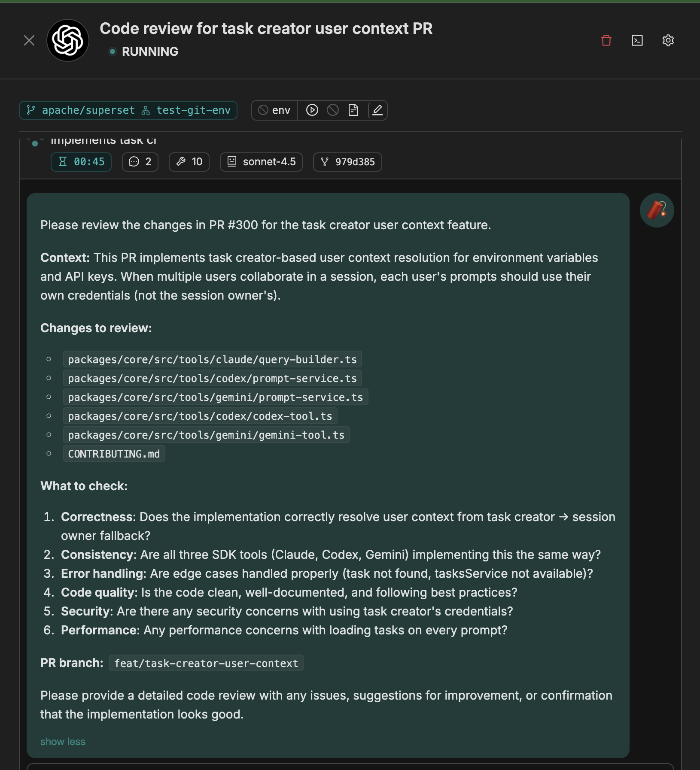Viewport: 700px width, 770px height.
Task: Click the 00:45 elapsed timer badge
Action: [x=81, y=162]
